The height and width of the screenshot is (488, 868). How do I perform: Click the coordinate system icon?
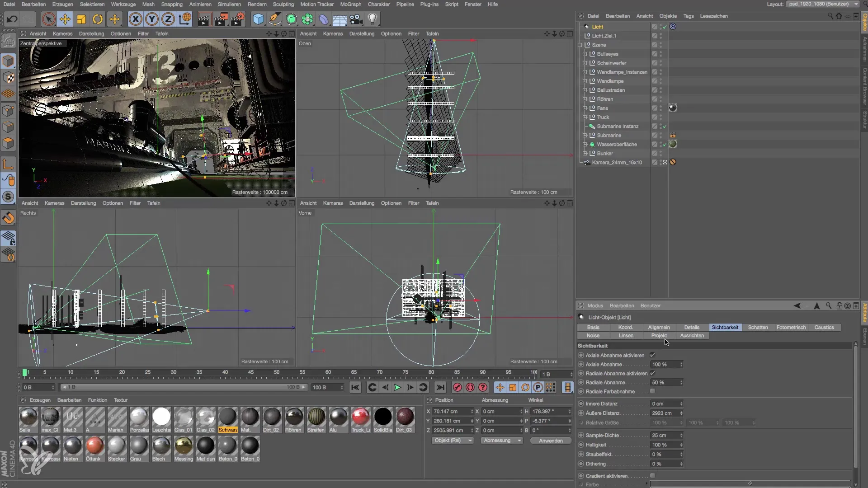(185, 19)
